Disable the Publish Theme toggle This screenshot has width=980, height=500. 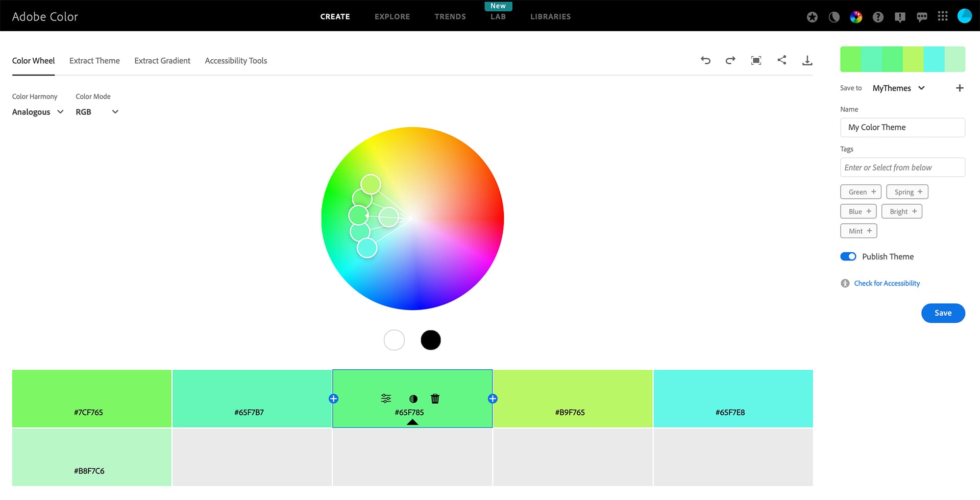tap(848, 256)
